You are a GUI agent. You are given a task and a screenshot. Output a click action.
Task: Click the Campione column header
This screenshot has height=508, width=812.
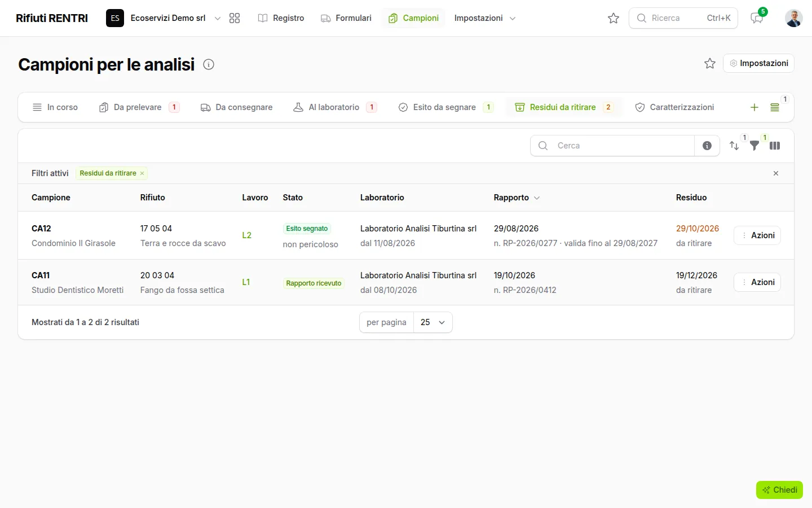51,198
